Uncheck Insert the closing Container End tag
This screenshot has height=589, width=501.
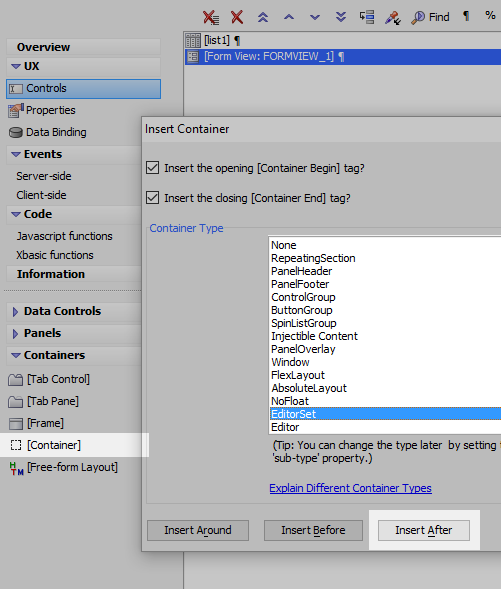(152, 198)
